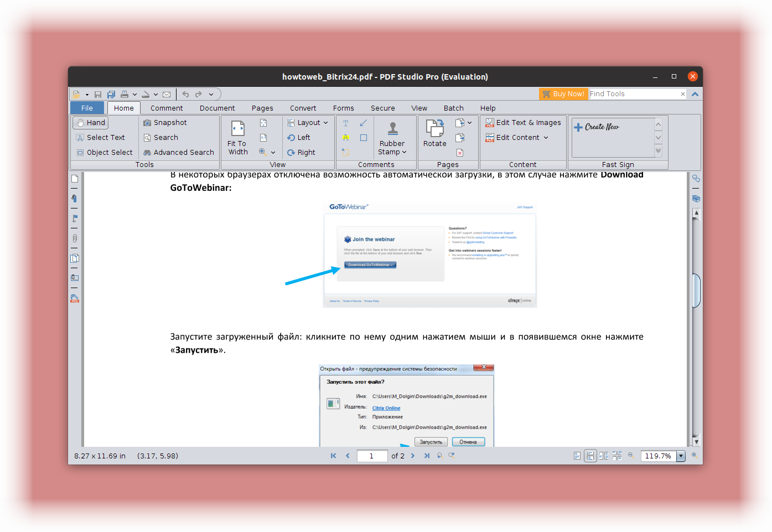Expand the insert pages dropdown arrow
This screenshot has height=532, width=772.
[469, 123]
